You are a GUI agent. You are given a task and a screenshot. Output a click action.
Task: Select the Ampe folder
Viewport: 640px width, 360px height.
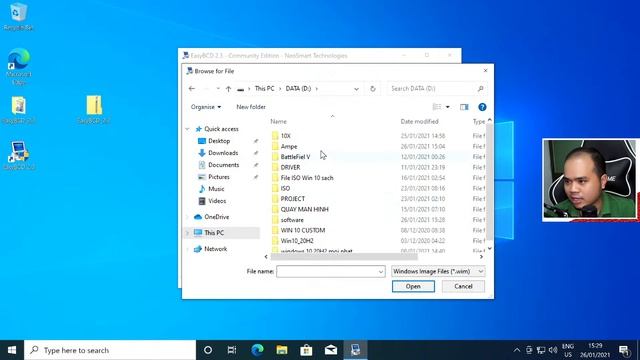[289, 147]
